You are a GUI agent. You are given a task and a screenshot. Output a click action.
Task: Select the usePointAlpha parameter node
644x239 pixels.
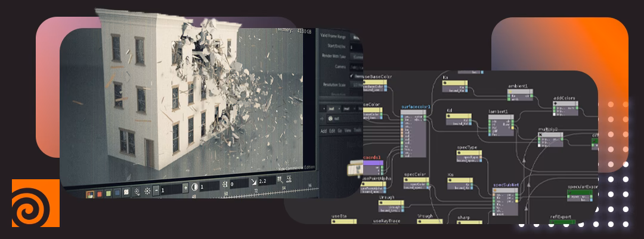click(x=374, y=187)
